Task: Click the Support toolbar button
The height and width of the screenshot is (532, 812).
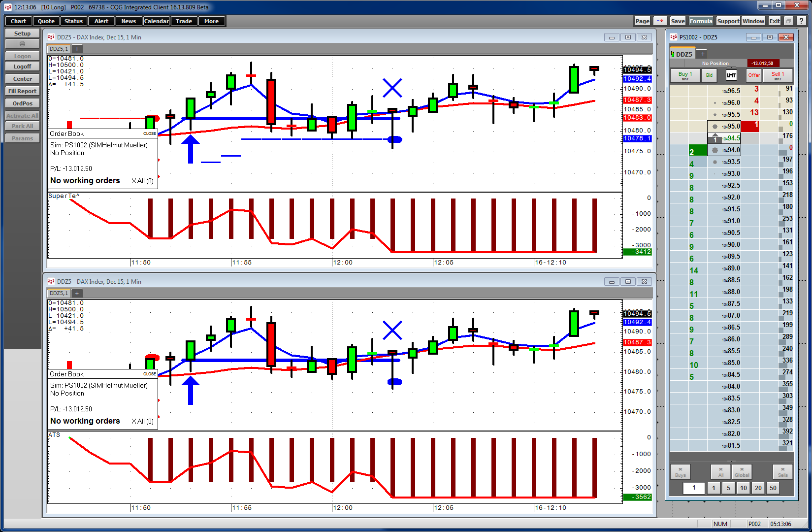Action: click(728, 21)
